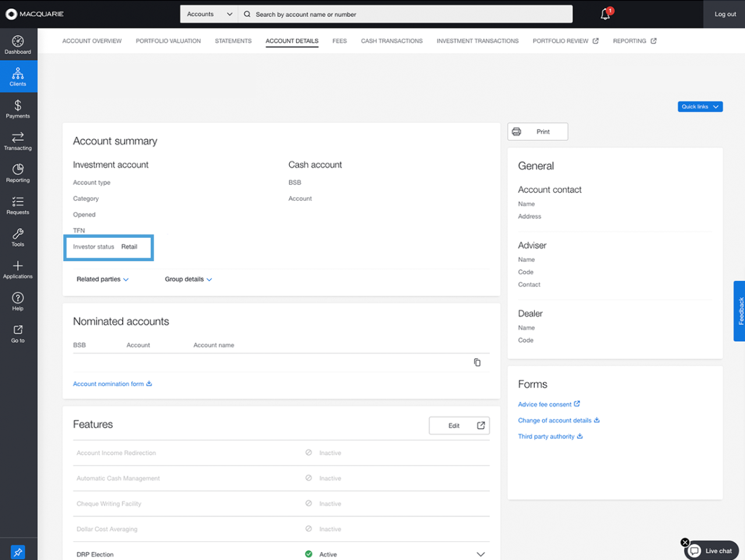745x560 pixels.
Task: Open Third party authority form link
Action: [546, 437]
